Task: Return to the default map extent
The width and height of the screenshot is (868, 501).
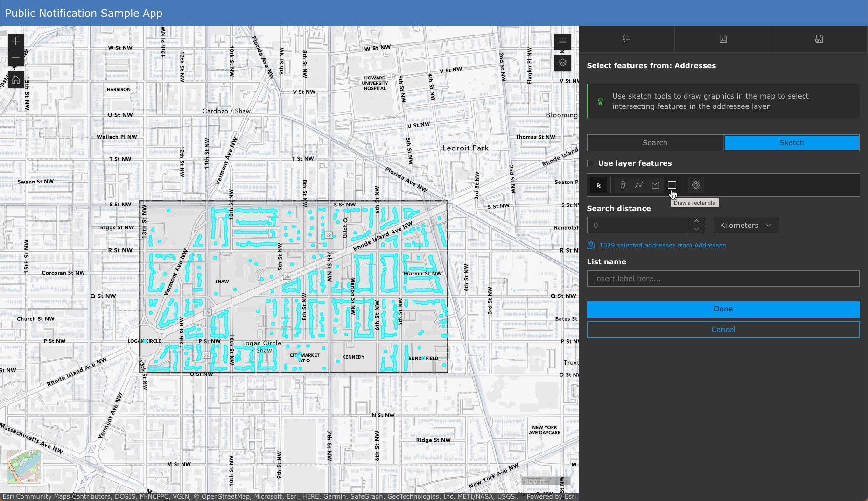Action: click(15, 80)
